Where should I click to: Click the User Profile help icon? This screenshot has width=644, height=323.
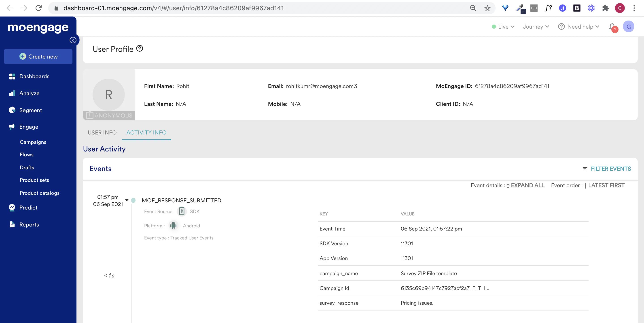click(139, 48)
